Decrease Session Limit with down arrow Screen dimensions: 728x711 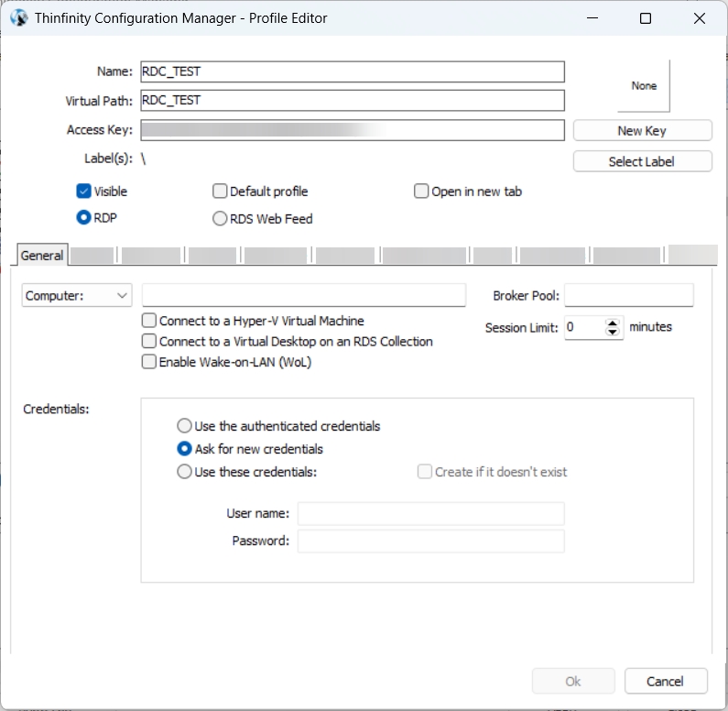614,333
